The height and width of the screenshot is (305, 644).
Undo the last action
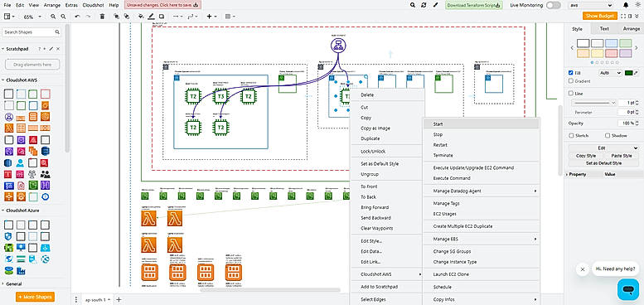(x=78, y=17)
